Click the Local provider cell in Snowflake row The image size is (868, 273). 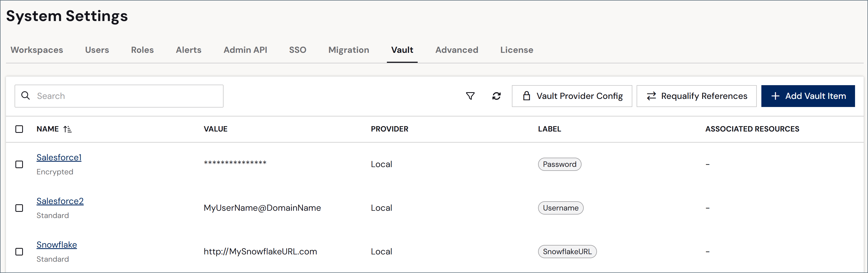pos(381,252)
